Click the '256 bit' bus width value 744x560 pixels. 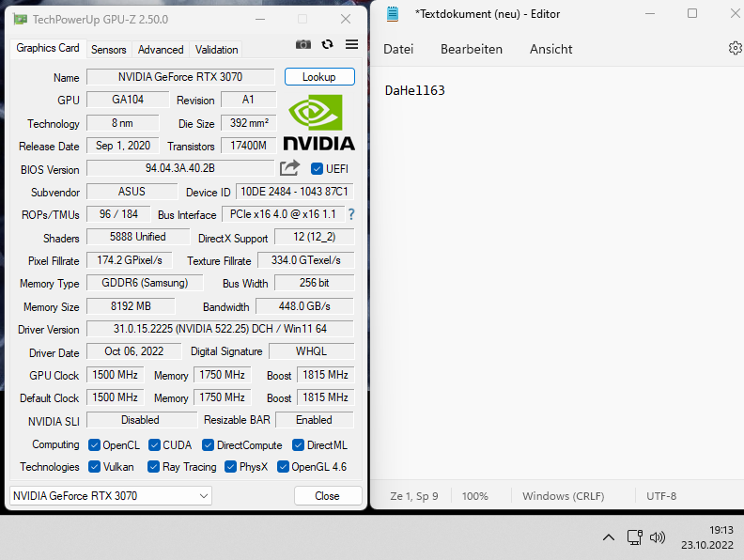(x=314, y=283)
